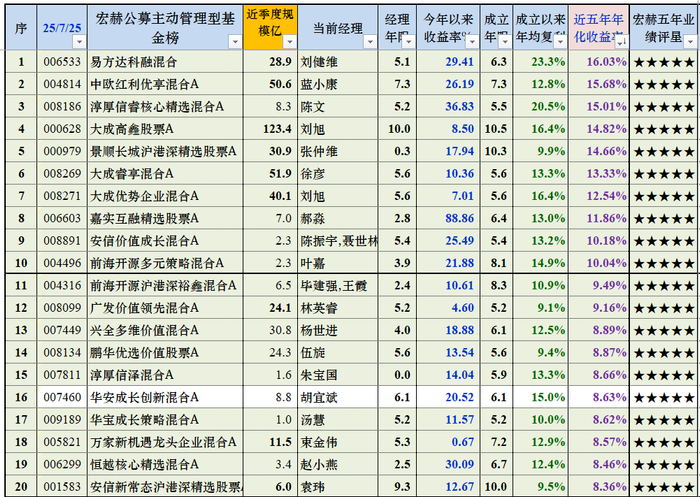Select fund name 兴全多维价值混合A

[144, 330]
